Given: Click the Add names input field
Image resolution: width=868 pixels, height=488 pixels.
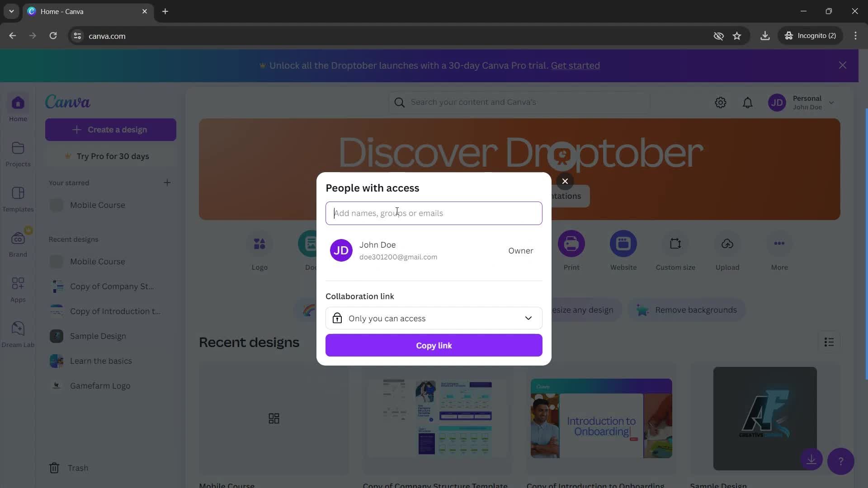Looking at the screenshot, I should point(434,213).
